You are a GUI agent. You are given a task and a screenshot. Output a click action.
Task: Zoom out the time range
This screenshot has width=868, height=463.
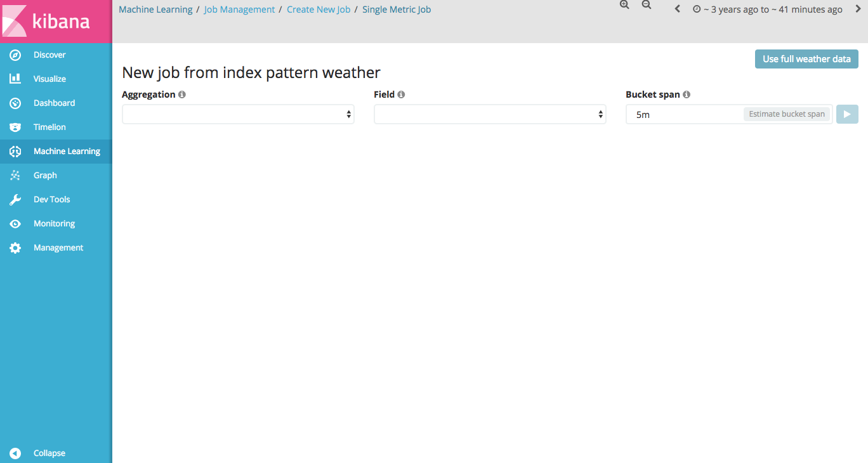coord(647,5)
